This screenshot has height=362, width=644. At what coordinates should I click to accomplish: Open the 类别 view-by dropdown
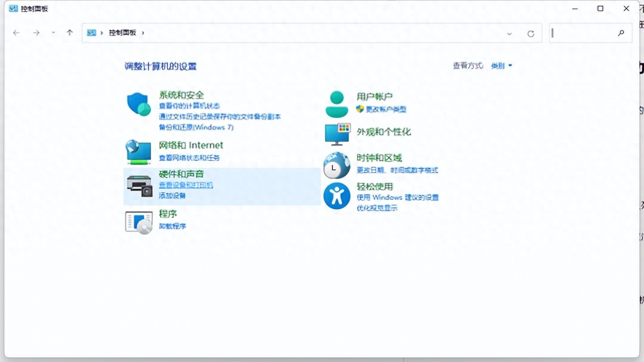tap(501, 66)
